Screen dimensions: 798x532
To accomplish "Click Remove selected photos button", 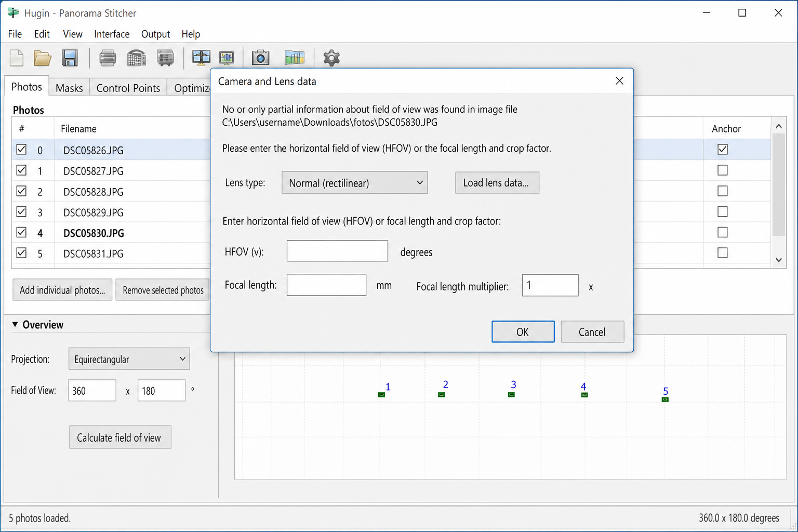I will coord(163,290).
